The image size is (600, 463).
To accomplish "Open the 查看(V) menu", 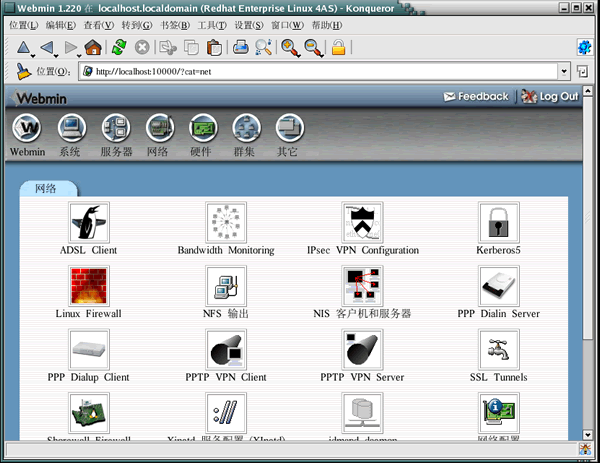I will (99, 25).
